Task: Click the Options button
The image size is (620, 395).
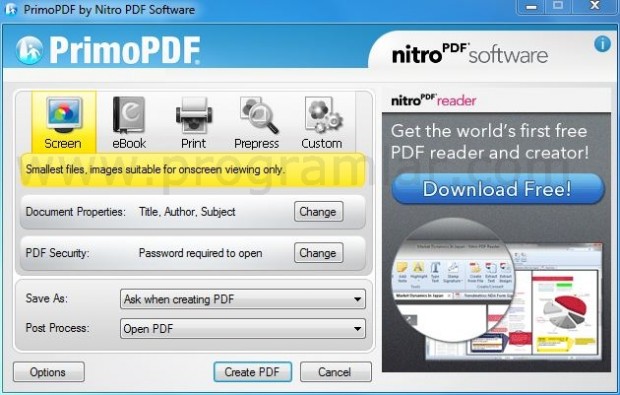Action: click(49, 372)
